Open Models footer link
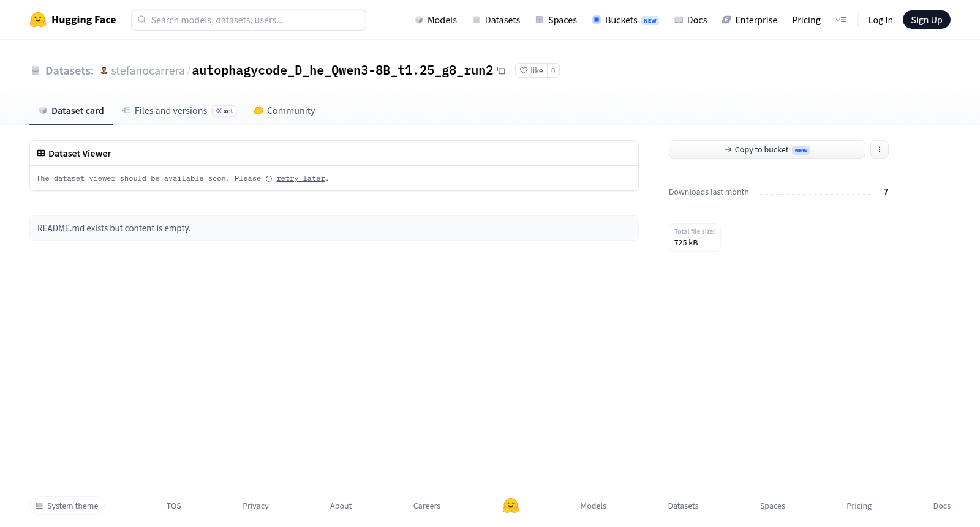This screenshot has height=527, width=980. pos(594,506)
